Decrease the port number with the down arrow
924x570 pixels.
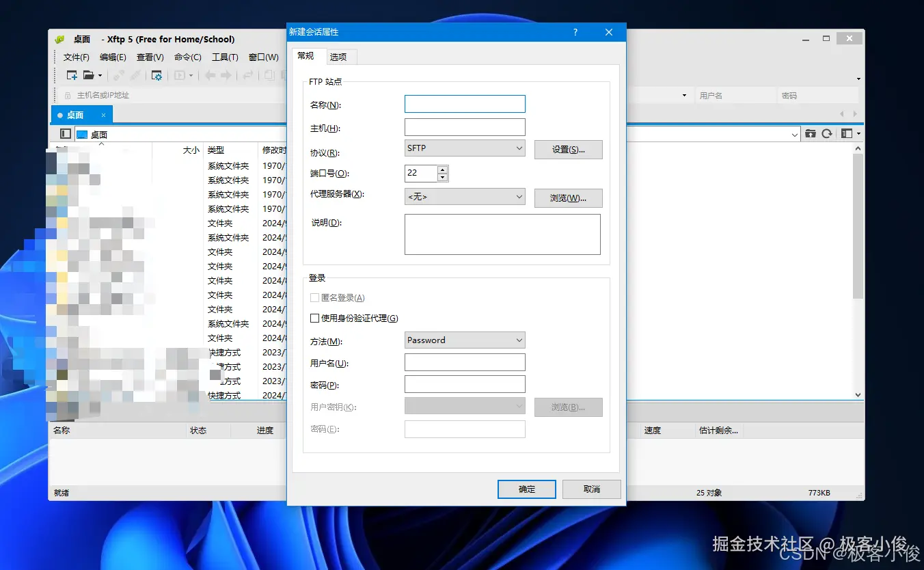(x=442, y=178)
